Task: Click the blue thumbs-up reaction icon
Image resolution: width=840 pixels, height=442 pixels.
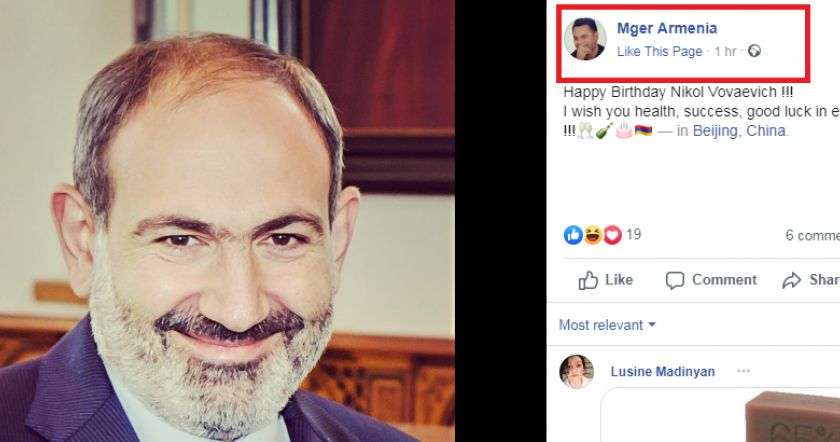Action: pos(573,235)
